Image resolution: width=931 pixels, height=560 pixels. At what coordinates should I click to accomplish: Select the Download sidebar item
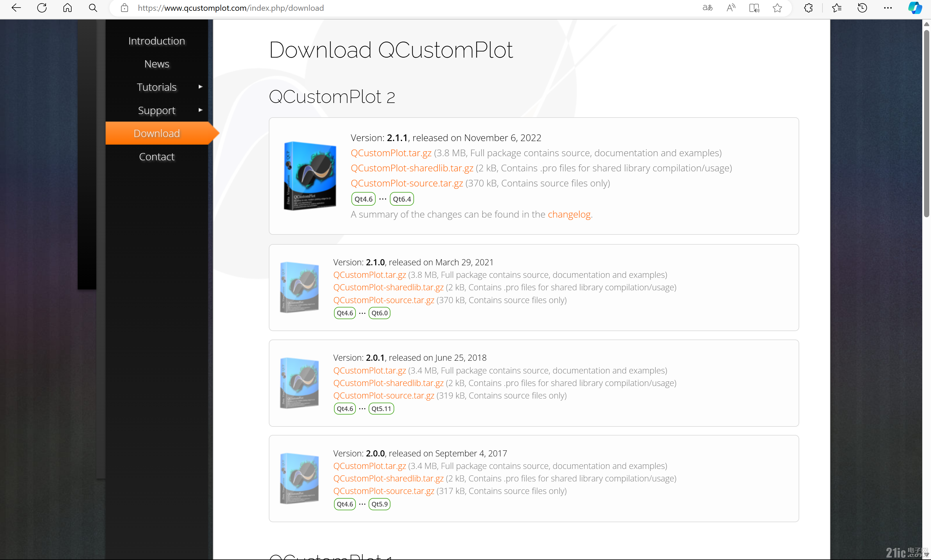pos(157,133)
